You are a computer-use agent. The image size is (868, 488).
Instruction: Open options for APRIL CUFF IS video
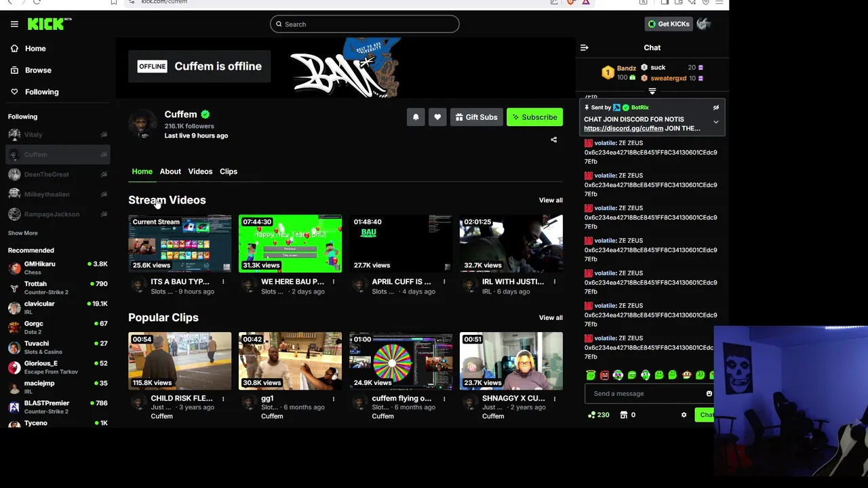pyautogui.click(x=444, y=282)
